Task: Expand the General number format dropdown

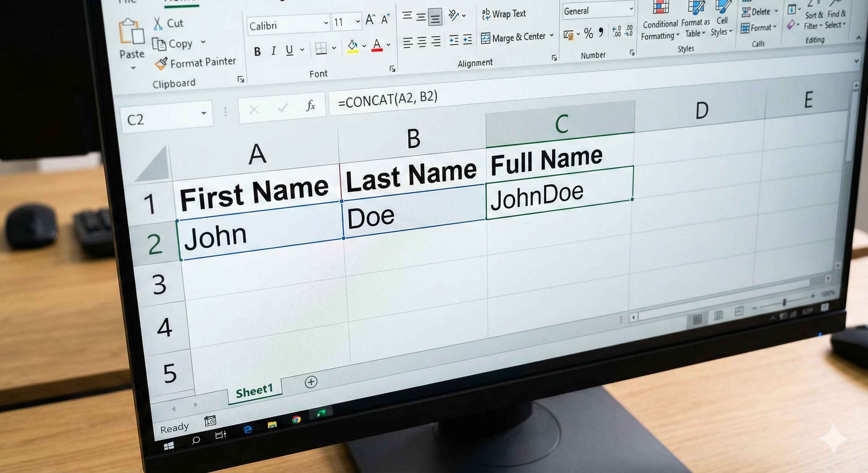Action: 631,9
